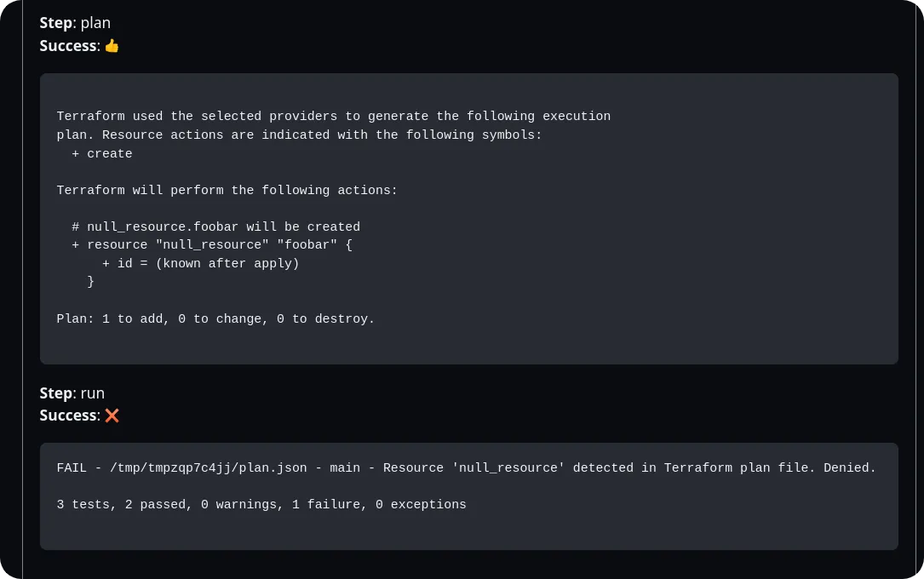Click the thumbs up emoji after plan Success
924x579 pixels.
112,46
